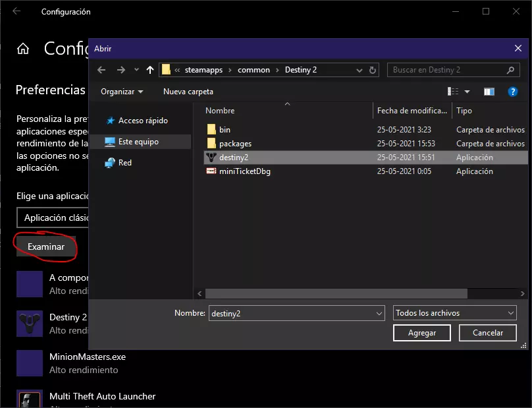Viewport: 532px width, 408px height.
Task: Select the packages folder
Action: click(x=366, y=144)
